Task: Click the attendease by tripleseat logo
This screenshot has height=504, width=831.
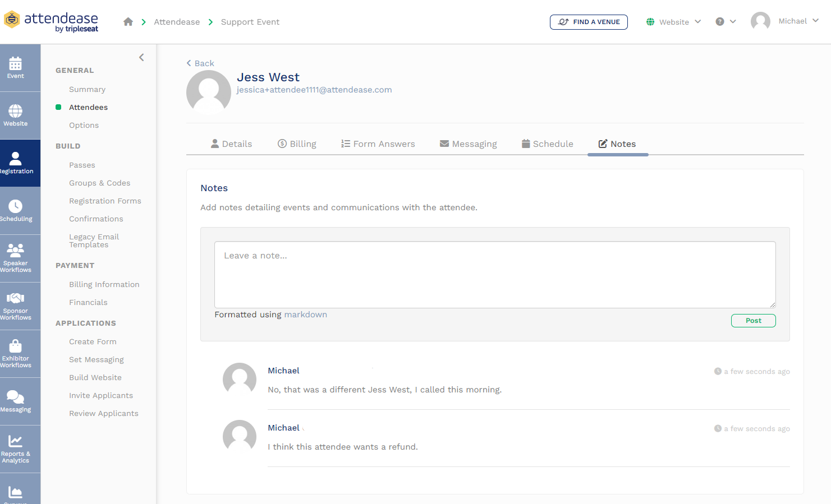Action: pyautogui.click(x=51, y=21)
